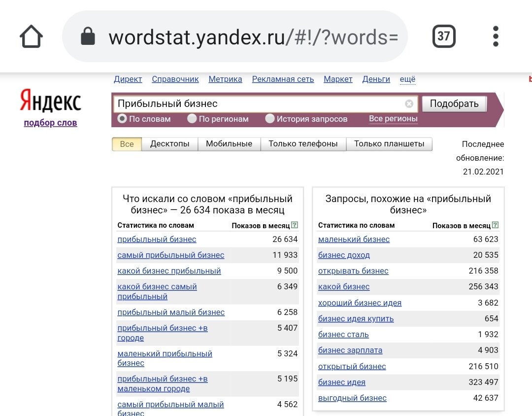Image resolution: width=532 pixels, height=416 pixels.
Task: Open query 'маленький прибыльный бизнес'
Action: 165,358
